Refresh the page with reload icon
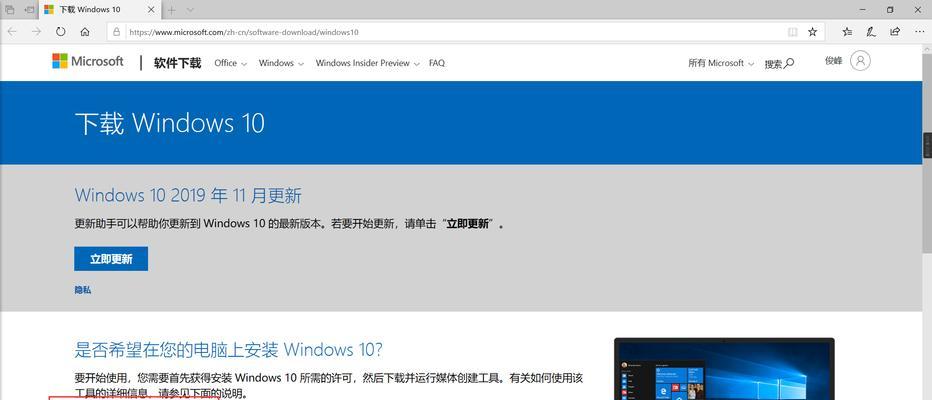Screen dimensions: 932x400 click(x=60, y=32)
